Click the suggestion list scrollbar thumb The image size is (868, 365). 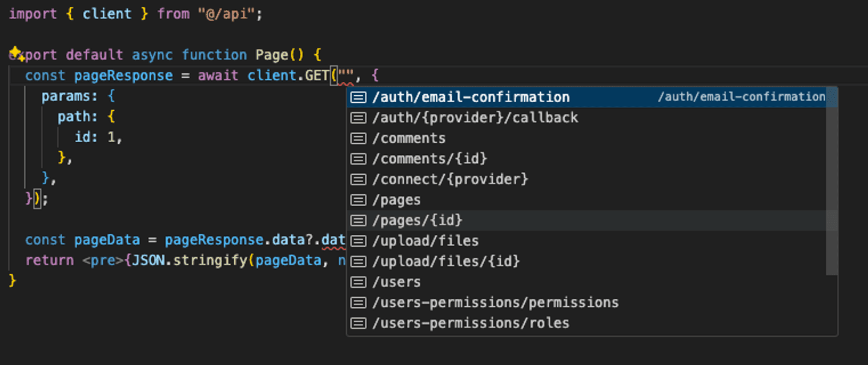click(x=832, y=181)
